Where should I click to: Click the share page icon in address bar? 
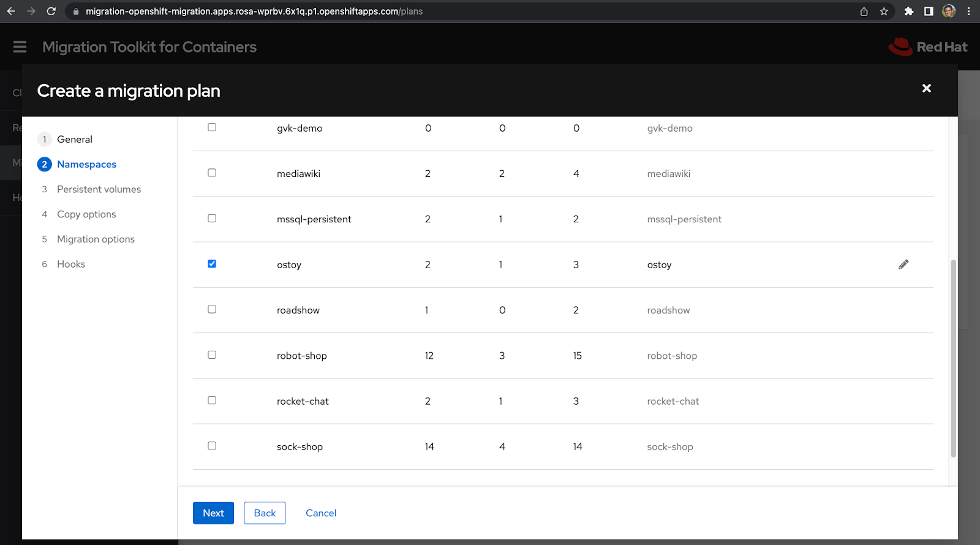pyautogui.click(x=864, y=11)
